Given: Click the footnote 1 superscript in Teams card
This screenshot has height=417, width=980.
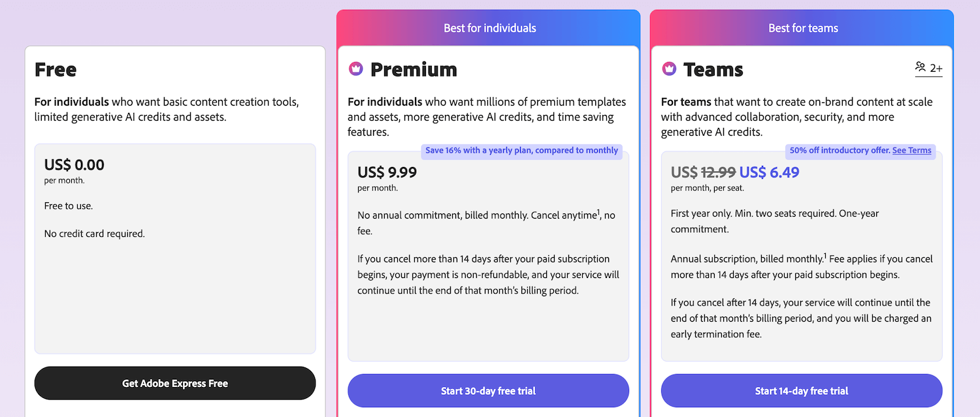Looking at the screenshot, I should coord(826,255).
